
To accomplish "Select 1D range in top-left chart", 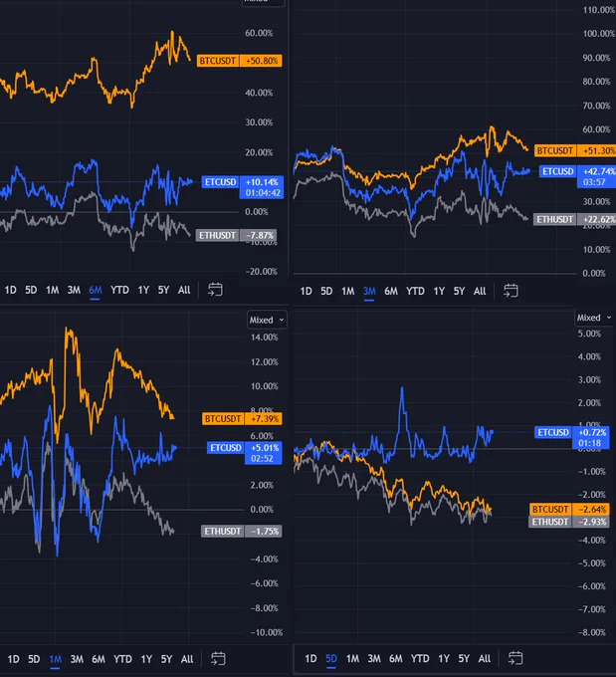I will [11, 290].
